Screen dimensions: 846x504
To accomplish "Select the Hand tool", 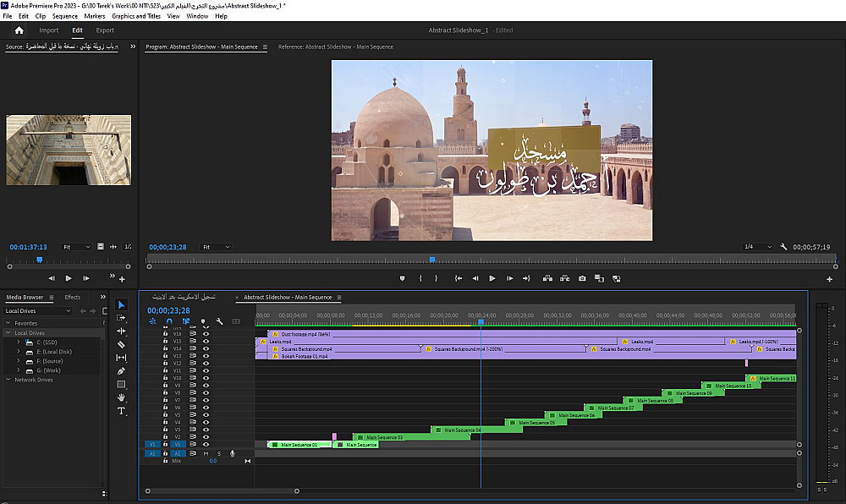I will pyautogui.click(x=121, y=397).
